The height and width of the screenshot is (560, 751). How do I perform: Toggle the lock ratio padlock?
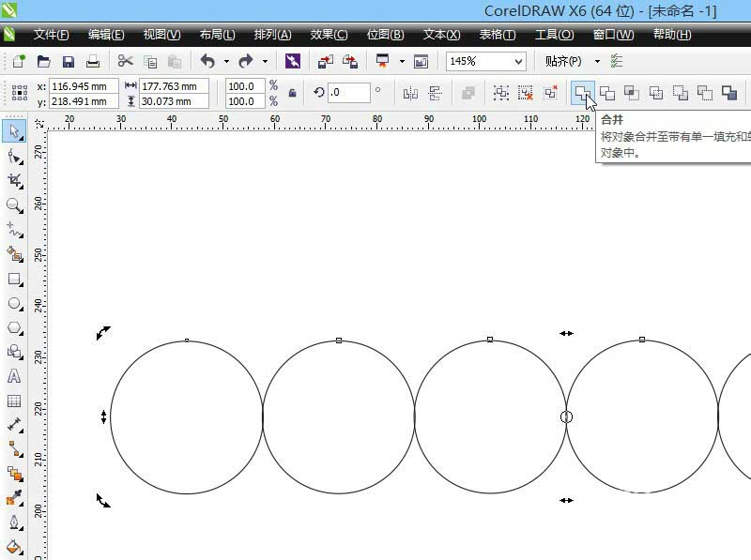pos(292,93)
